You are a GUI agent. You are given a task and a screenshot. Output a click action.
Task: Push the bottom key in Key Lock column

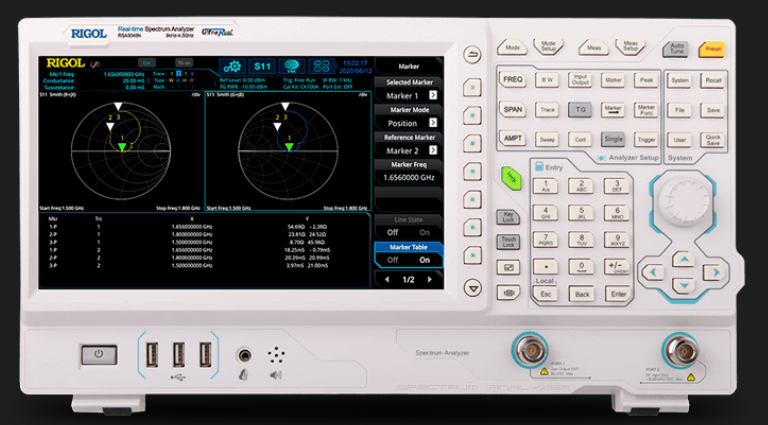click(508, 293)
